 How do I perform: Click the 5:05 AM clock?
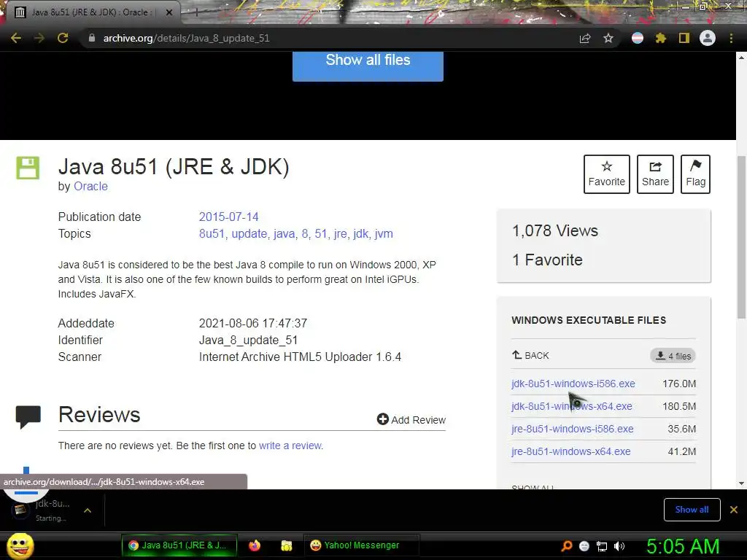pos(683,546)
